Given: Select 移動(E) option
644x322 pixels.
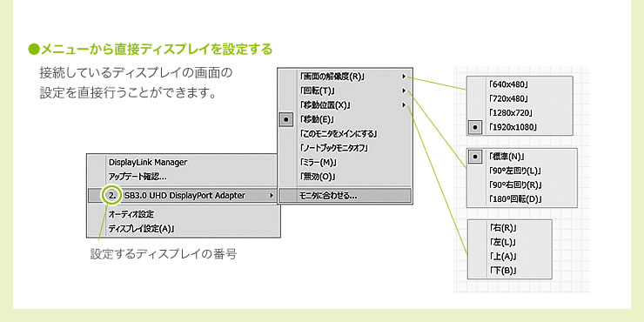Looking at the screenshot, I should (x=345, y=119).
